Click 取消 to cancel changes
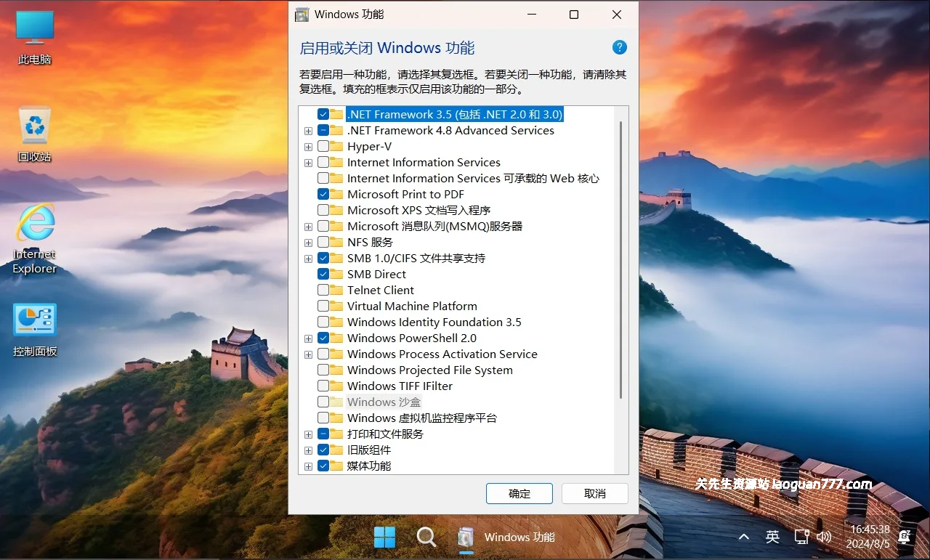Screen dimensions: 930x560 594,493
